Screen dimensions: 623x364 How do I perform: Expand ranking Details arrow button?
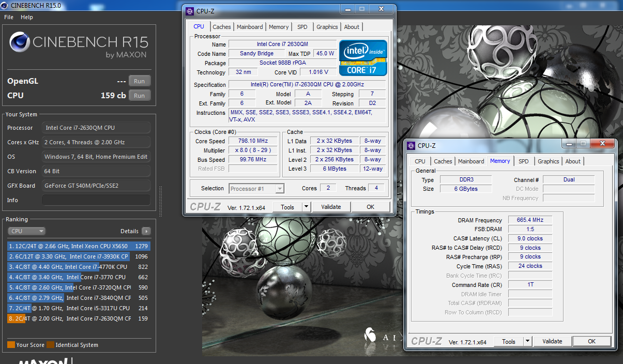[x=146, y=231]
